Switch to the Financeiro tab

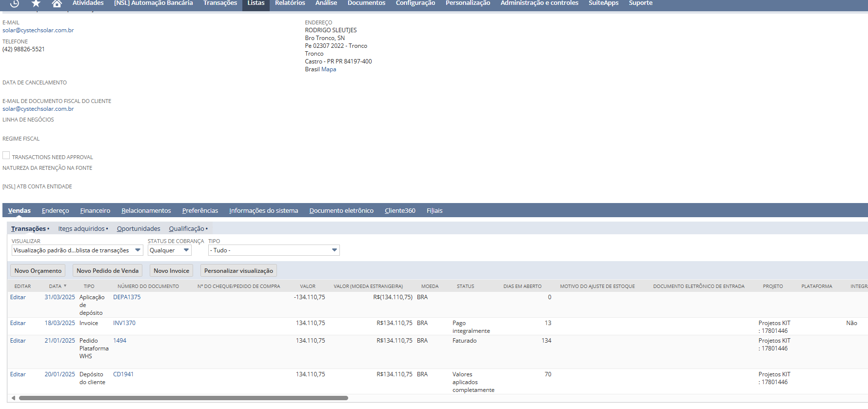(x=95, y=211)
